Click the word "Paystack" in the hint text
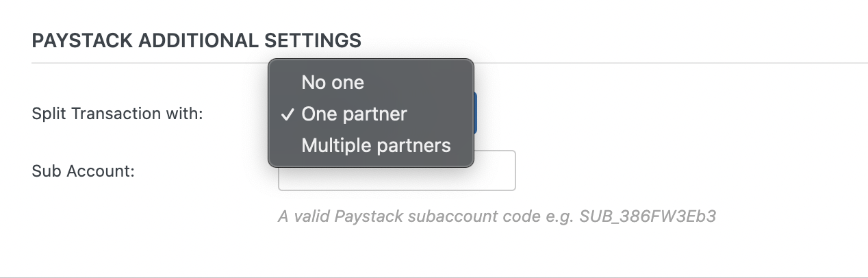 (x=368, y=216)
